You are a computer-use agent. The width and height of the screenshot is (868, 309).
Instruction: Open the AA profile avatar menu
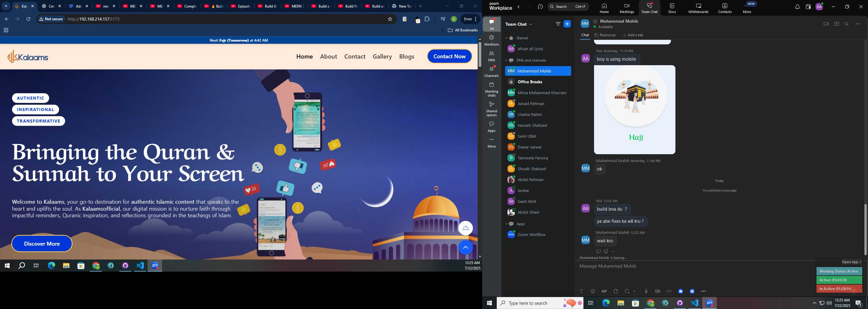(x=819, y=7)
